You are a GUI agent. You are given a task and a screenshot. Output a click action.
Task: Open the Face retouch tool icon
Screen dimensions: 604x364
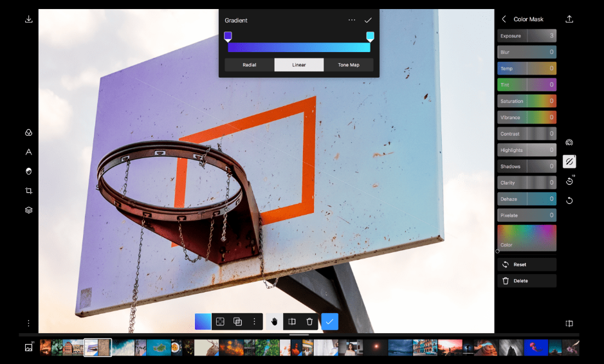pos(28,172)
